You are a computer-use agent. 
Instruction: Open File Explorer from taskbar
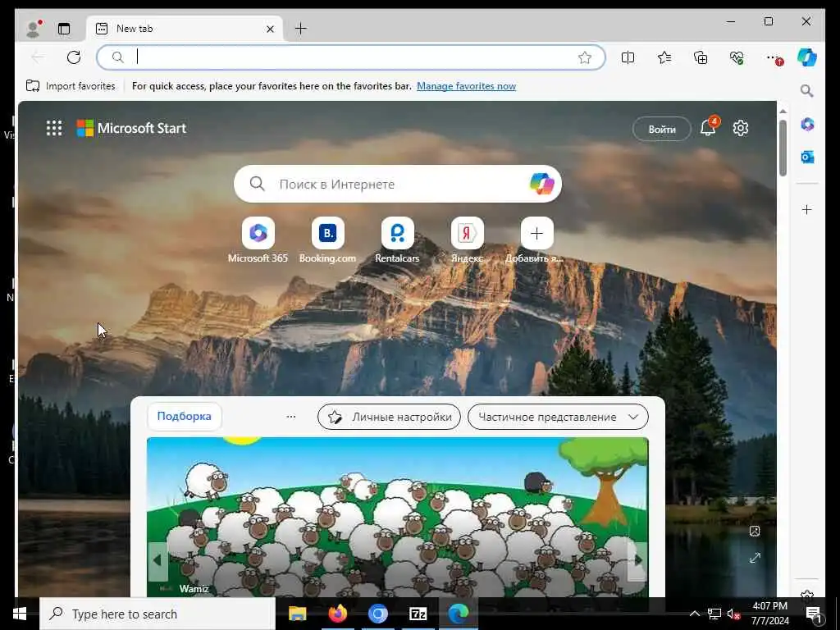(x=297, y=614)
